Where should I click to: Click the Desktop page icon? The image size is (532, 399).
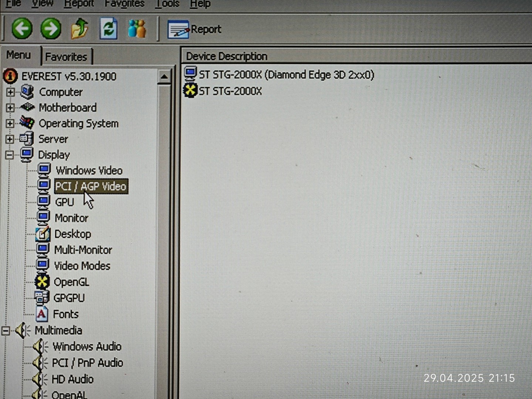(x=43, y=234)
